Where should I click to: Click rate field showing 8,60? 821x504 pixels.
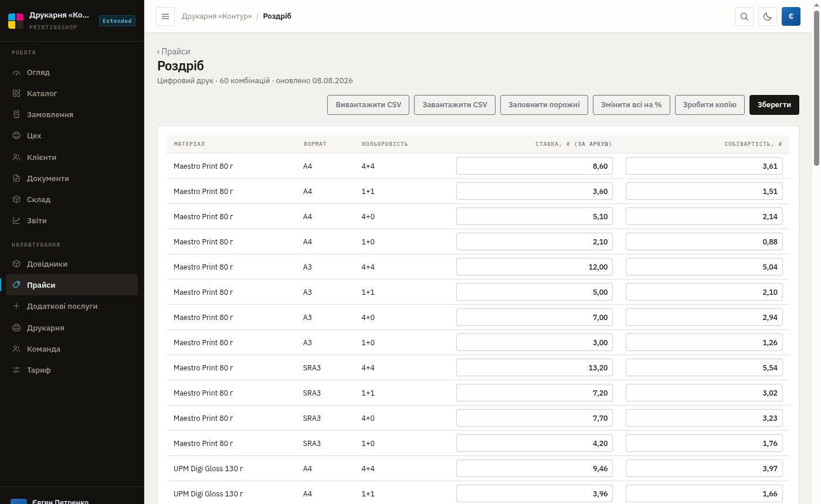click(x=534, y=166)
